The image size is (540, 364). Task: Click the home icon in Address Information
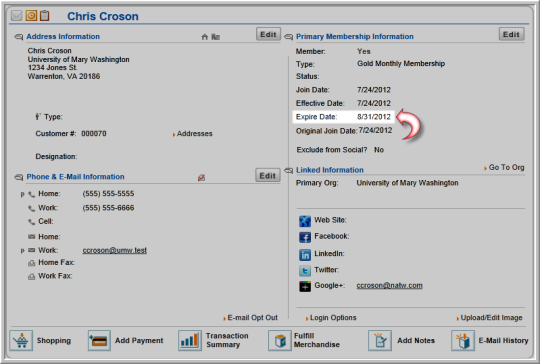pos(205,37)
